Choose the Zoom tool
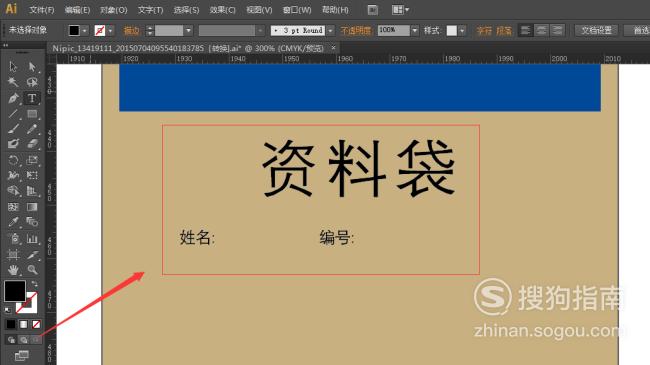650x365 pixels. pos(32,270)
